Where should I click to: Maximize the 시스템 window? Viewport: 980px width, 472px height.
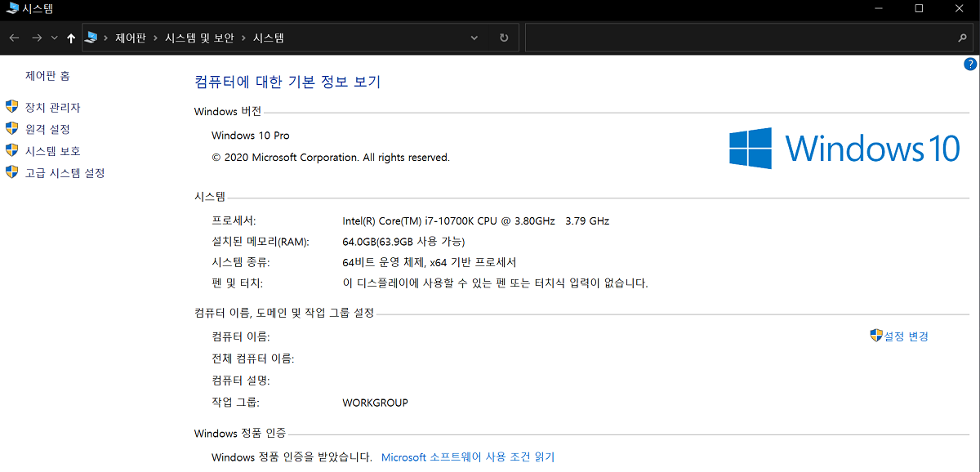tap(919, 8)
